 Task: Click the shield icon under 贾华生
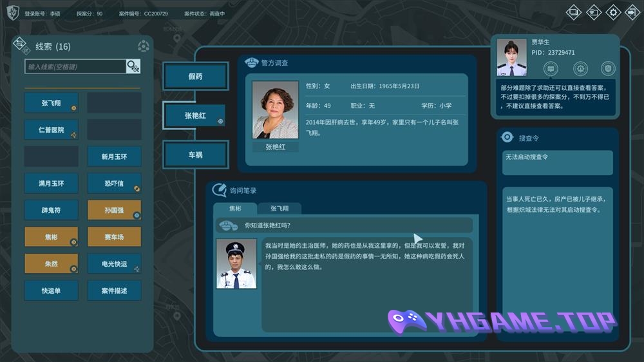click(x=607, y=68)
